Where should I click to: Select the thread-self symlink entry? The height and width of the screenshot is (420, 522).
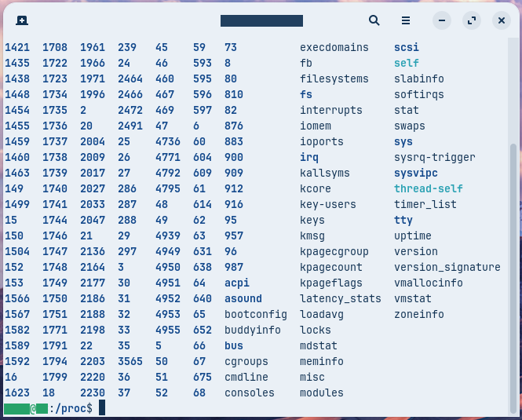[x=429, y=188]
